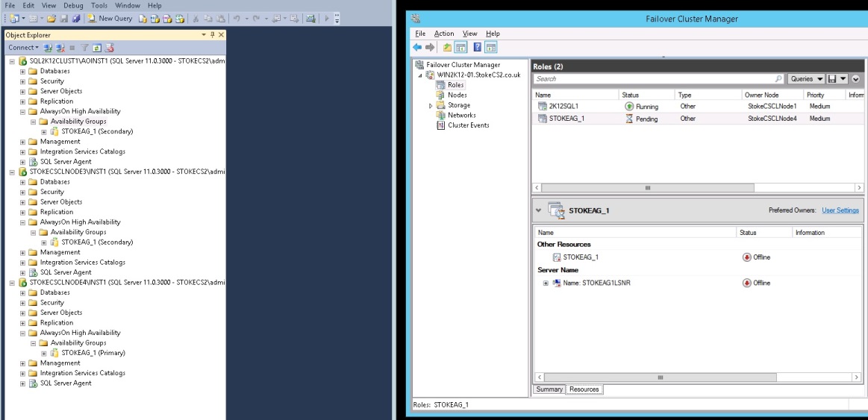This screenshot has width=868, height=420.
Task: Expand SQL Server Agent under STOKECSCLNODE4\INST1
Action: click(22, 383)
